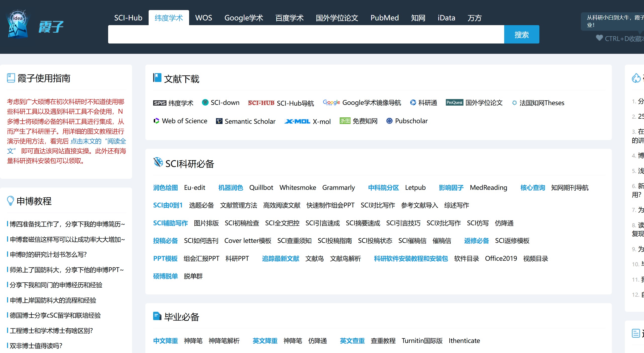Viewport: 644px width, 353px height.
Task: Select the SCI-Hub search tab
Action: click(x=128, y=18)
